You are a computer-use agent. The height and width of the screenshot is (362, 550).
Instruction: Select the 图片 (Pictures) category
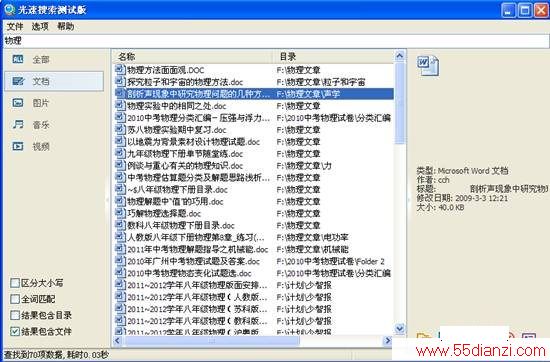[54, 103]
